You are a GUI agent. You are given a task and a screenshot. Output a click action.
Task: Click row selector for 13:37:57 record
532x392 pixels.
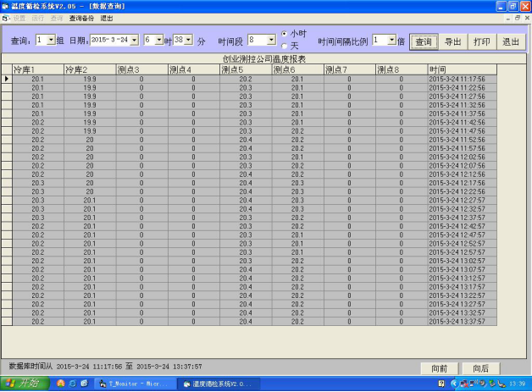tap(7, 322)
